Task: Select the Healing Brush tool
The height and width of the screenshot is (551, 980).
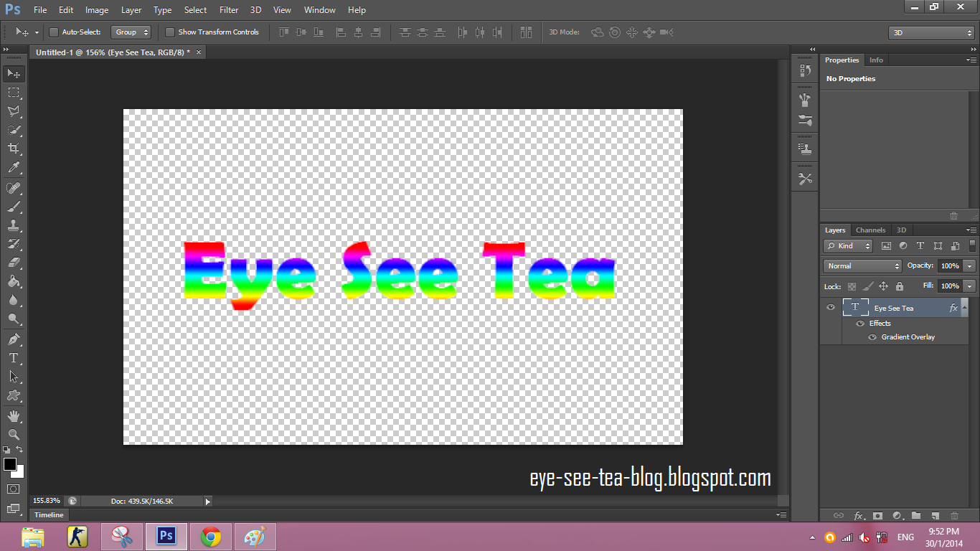Action: (x=14, y=188)
